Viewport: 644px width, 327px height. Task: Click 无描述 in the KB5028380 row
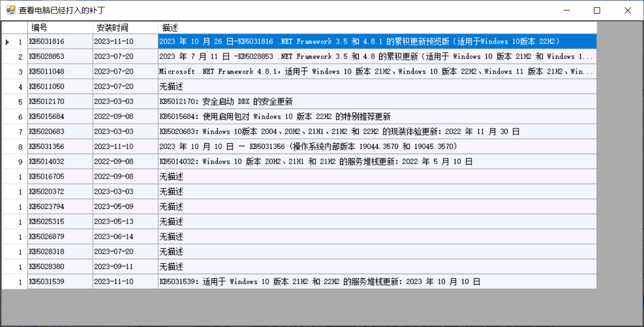pyautogui.click(x=377, y=266)
